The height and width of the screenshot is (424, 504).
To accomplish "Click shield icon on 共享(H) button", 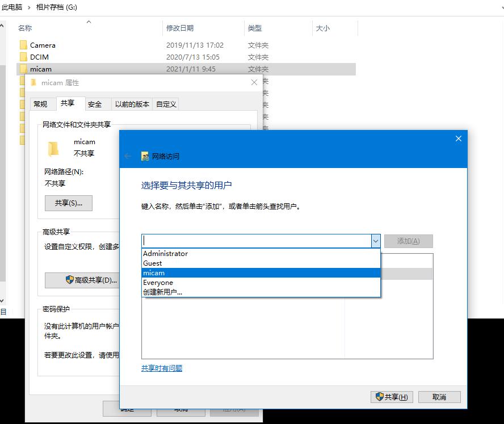I will click(x=379, y=397).
